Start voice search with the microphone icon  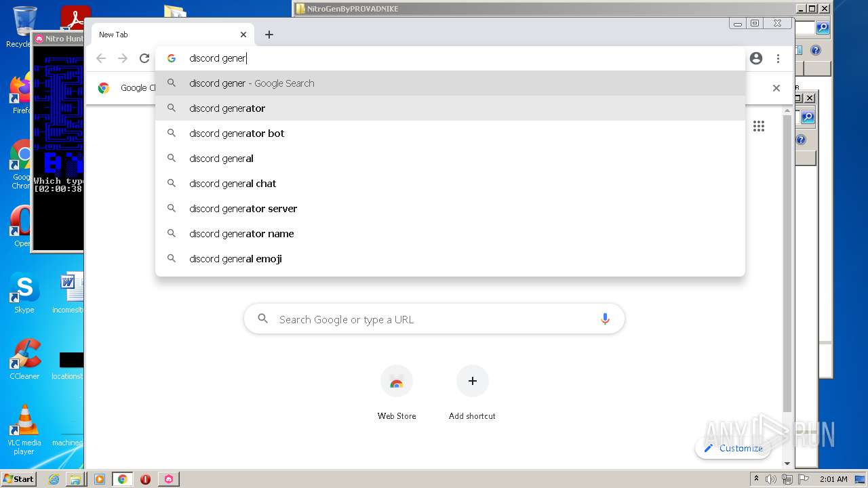605,319
